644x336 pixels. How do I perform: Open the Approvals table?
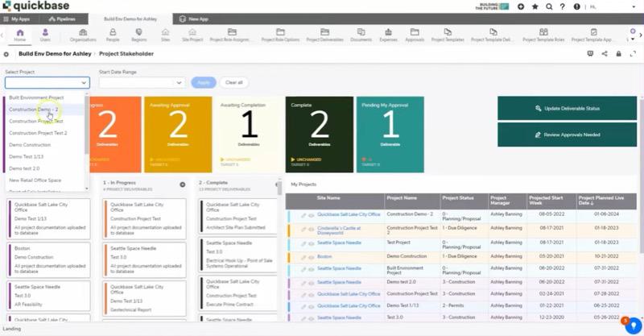click(415, 35)
